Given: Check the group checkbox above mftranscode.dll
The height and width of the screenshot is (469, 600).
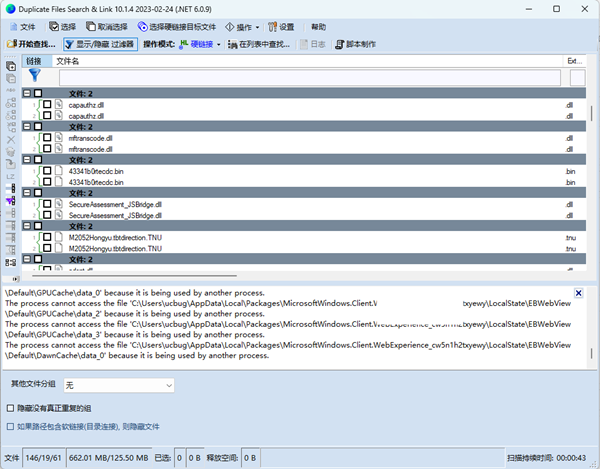Looking at the screenshot, I should [38, 126].
